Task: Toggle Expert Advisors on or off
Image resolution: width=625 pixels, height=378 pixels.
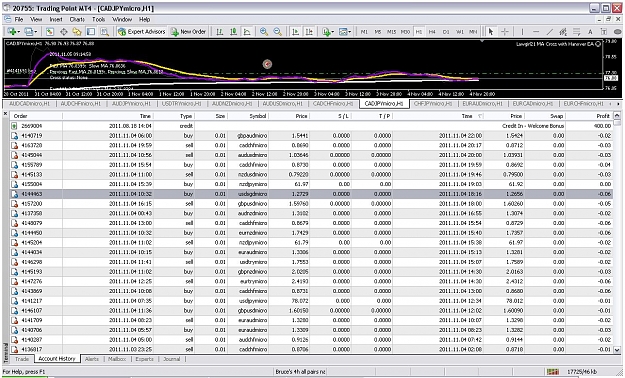Action: tap(142, 32)
